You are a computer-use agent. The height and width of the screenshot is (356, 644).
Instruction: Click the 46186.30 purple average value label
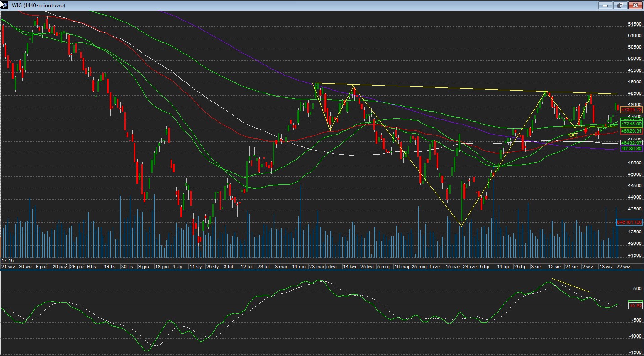tap(630, 149)
